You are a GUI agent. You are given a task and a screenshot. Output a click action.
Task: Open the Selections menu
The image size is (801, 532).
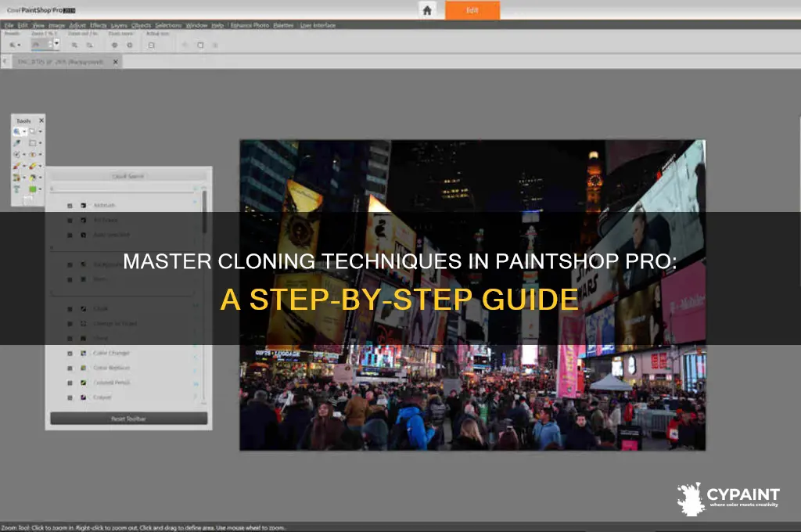pos(168,25)
